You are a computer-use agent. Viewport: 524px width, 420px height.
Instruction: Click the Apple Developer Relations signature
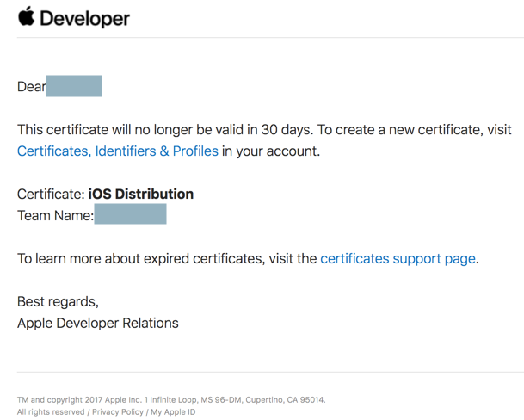tap(98, 323)
